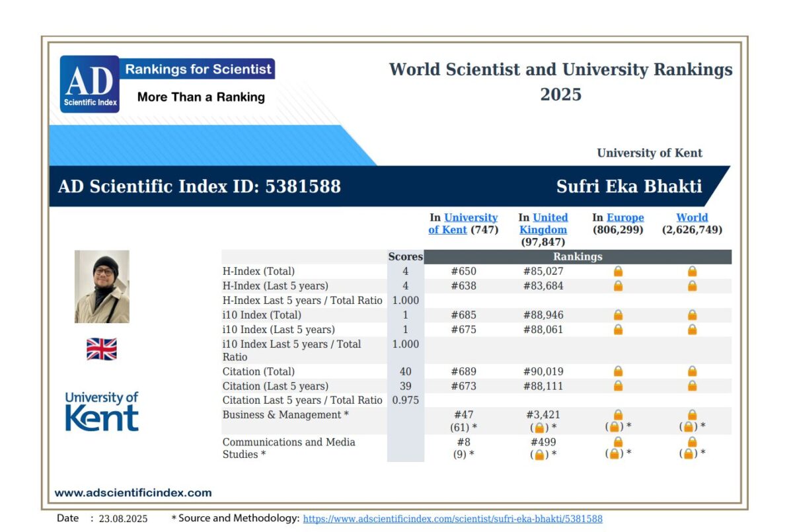Click World lock icon in i10 Index (Total) row
The height and width of the screenshot is (532, 793).
692,315
